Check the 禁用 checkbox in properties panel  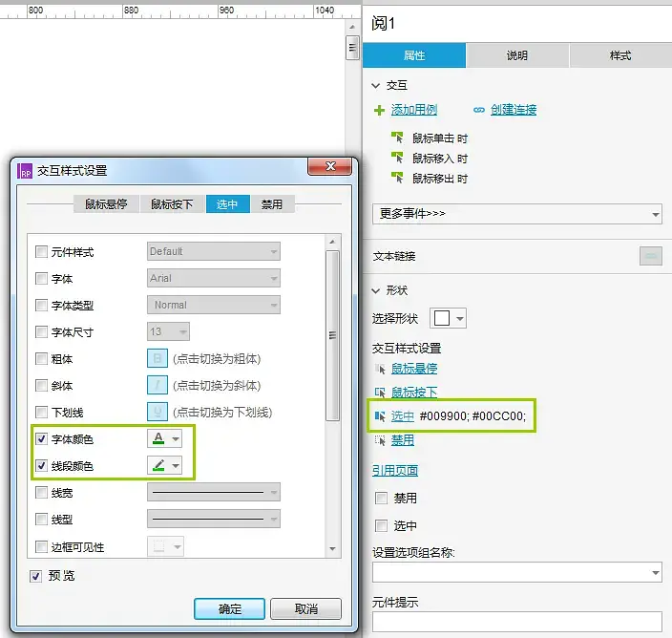[x=381, y=499]
